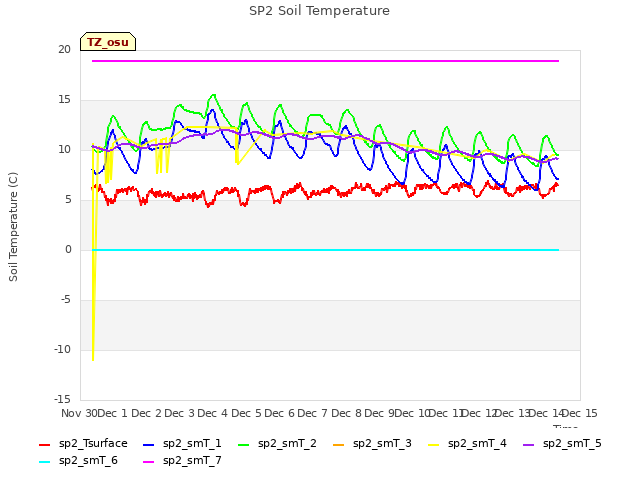This screenshot has height=480, width=640.
Task: Click the blue sp2_smT_1 legend swatch
Action: [x=149, y=444]
